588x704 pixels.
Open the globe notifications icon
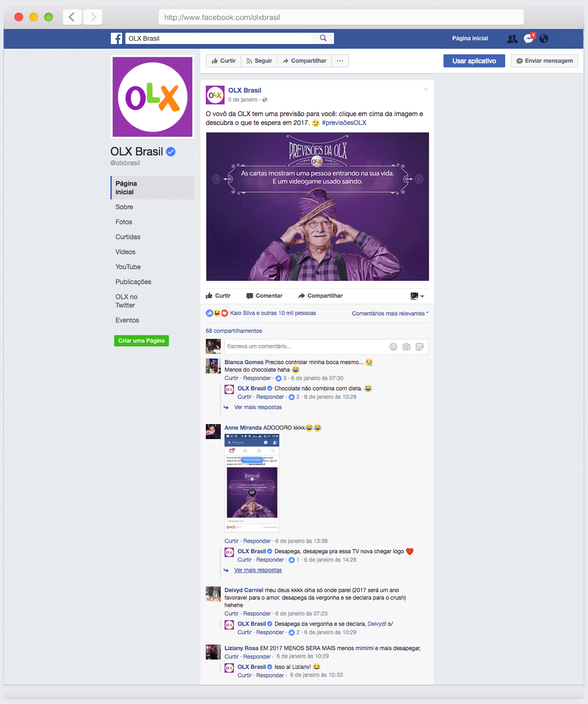544,39
